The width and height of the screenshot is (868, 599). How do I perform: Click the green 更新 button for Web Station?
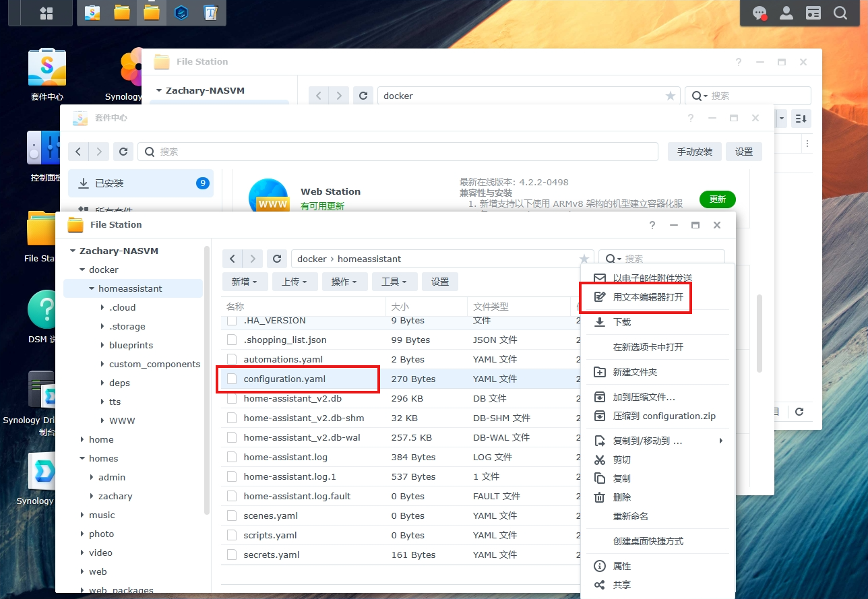pos(717,199)
